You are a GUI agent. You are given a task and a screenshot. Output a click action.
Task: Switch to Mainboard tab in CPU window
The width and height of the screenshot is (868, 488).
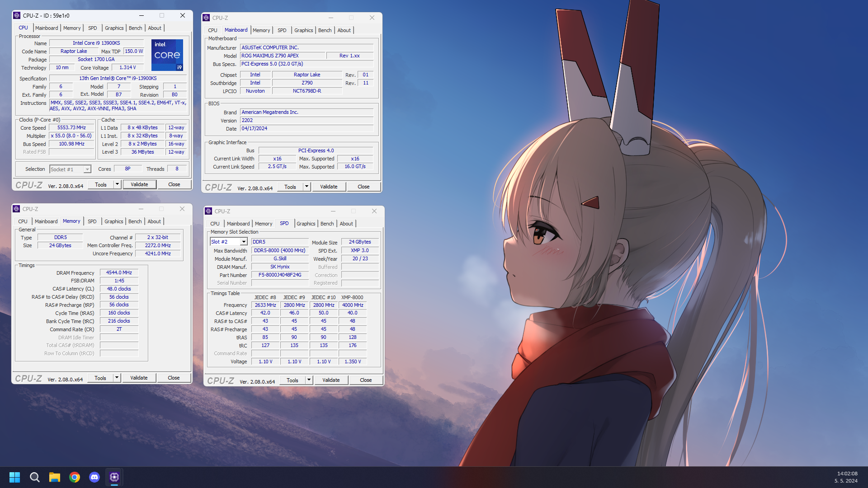click(x=47, y=28)
